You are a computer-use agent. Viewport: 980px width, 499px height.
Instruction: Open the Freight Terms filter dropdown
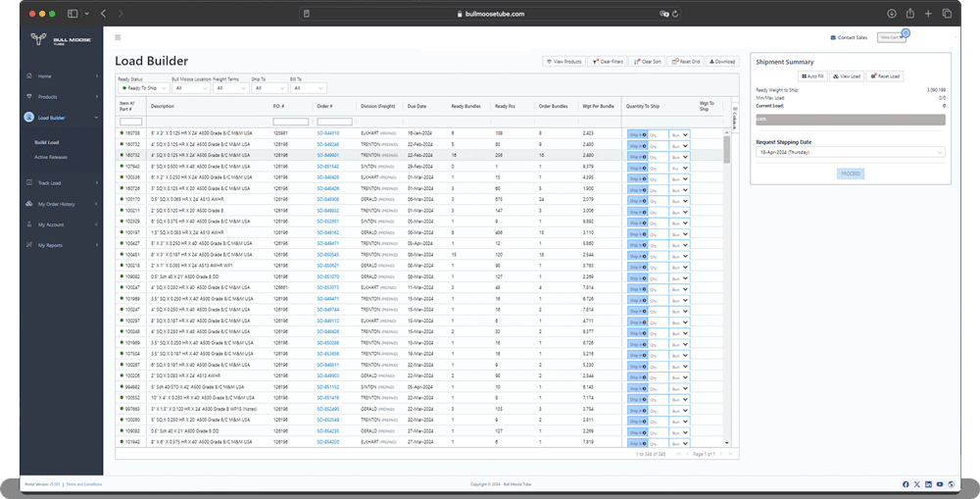coord(229,88)
